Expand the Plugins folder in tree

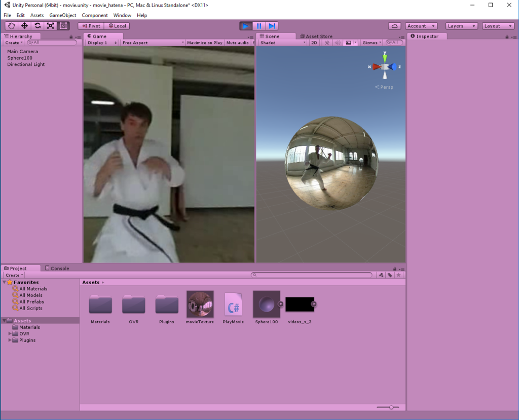coord(10,340)
